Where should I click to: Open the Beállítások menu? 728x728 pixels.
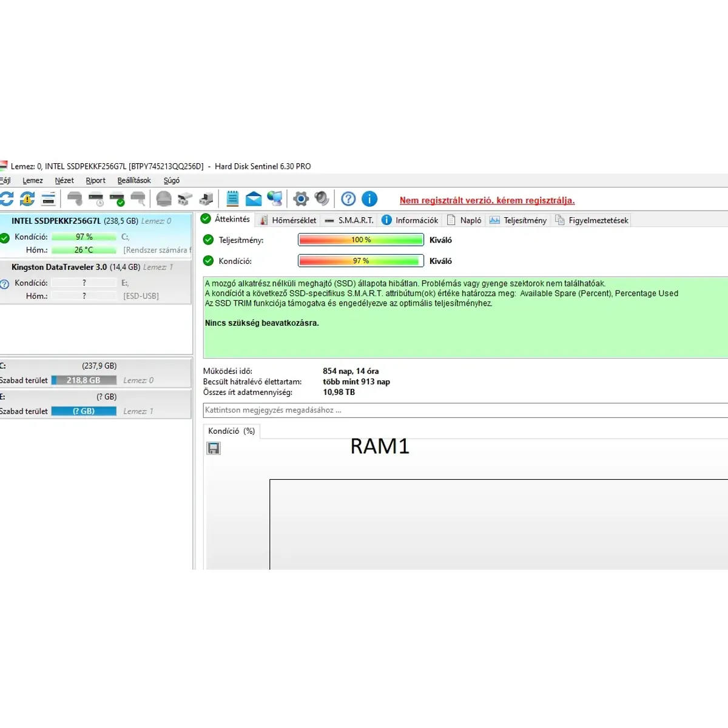click(134, 180)
